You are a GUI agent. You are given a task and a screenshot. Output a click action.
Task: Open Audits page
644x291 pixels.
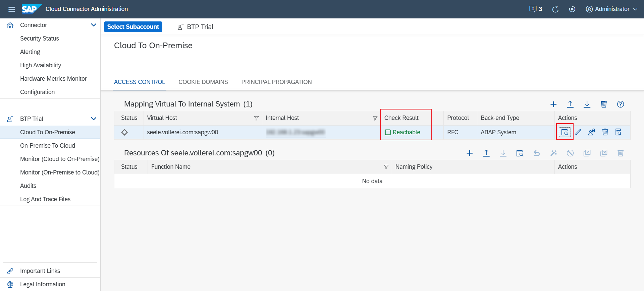tap(28, 186)
